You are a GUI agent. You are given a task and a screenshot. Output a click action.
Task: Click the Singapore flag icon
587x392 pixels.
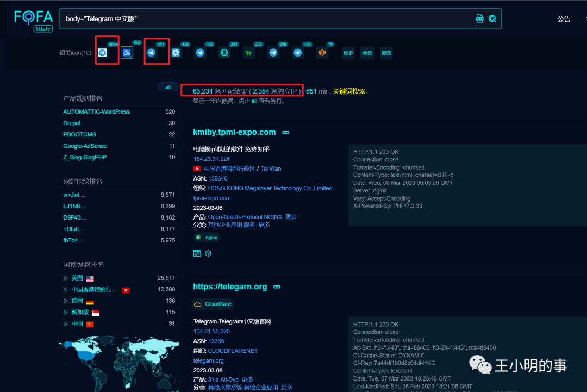coord(96,313)
